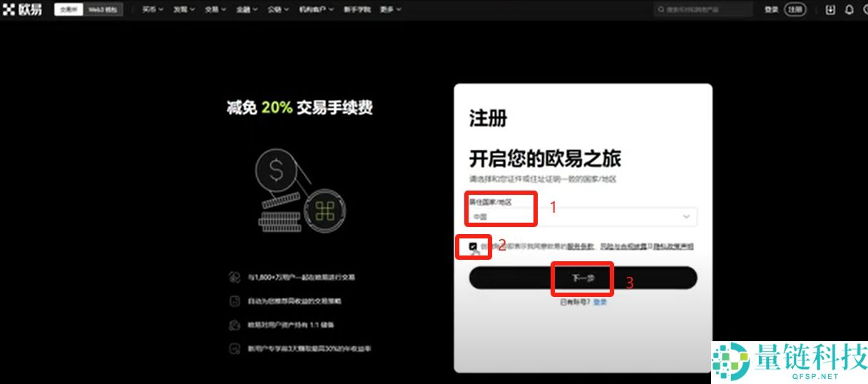868x384 pixels.
Task: Click 登录 in the top bar
Action: 771,10
